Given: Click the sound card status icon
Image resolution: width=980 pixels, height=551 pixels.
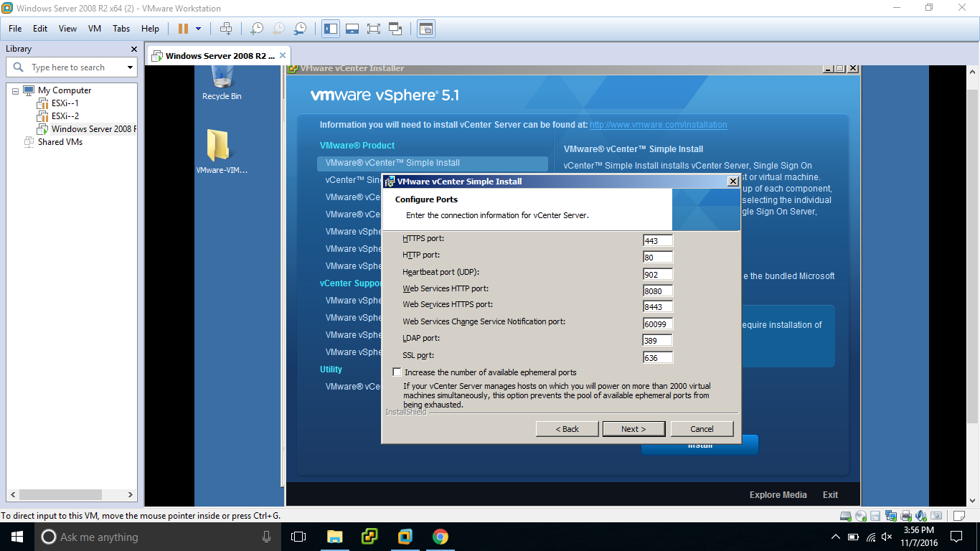Looking at the screenshot, I should pos(921,516).
